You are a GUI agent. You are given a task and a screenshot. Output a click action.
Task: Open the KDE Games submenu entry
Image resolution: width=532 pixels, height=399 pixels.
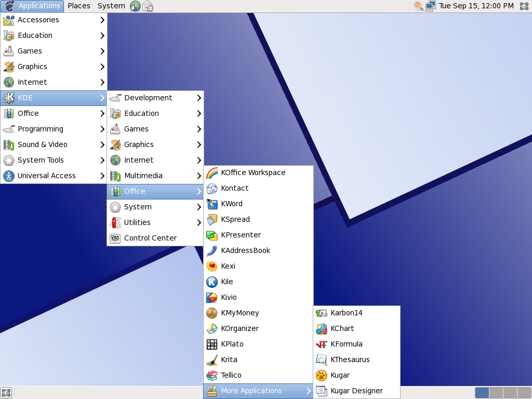[x=155, y=129]
